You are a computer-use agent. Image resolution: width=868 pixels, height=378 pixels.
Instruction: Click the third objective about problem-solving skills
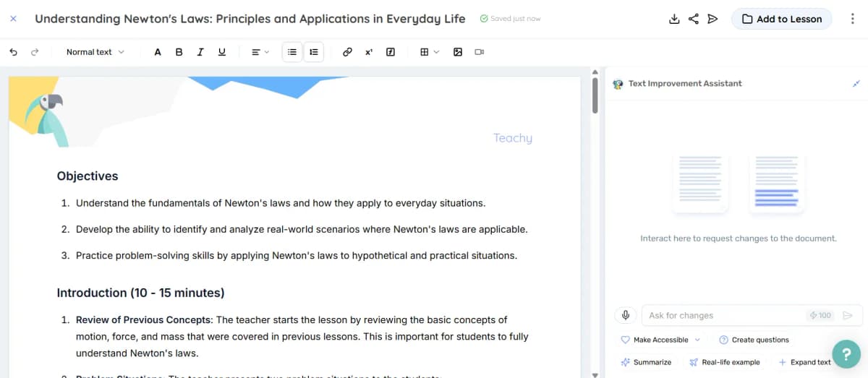coord(297,255)
